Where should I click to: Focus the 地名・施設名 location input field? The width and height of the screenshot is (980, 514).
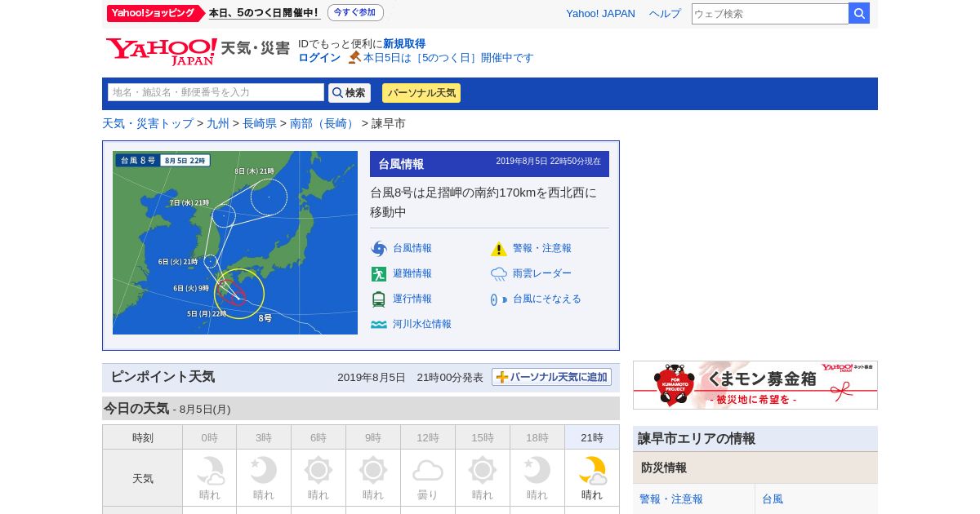(x=216, y=93)
